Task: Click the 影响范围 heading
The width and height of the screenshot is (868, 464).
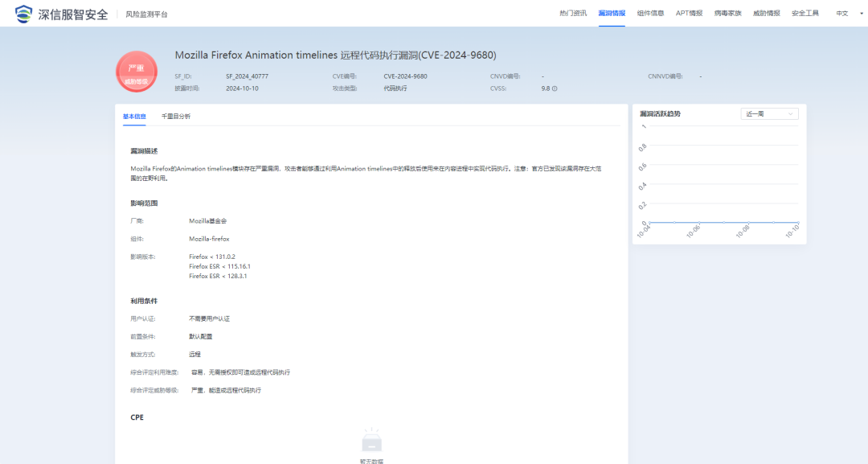Action: click(144, 203)
